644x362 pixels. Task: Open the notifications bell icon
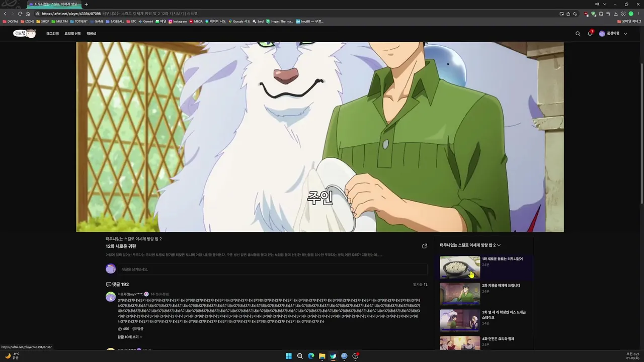(x=590, y=33)
